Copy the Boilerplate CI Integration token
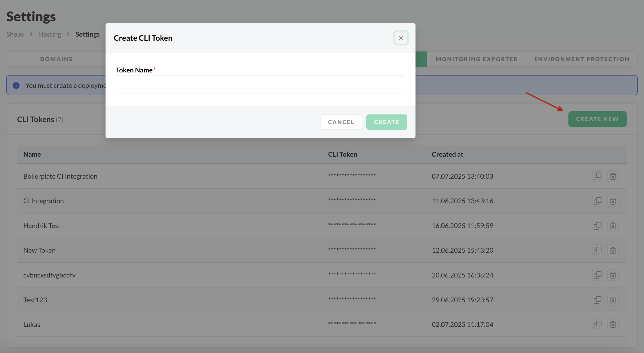Screen dimensions: 644x353 (597, 176)
